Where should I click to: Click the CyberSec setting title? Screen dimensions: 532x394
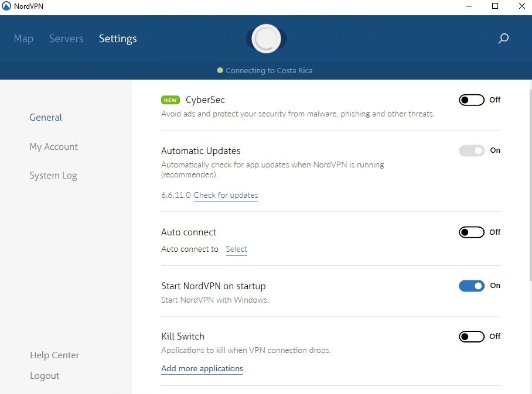point(205,100)
